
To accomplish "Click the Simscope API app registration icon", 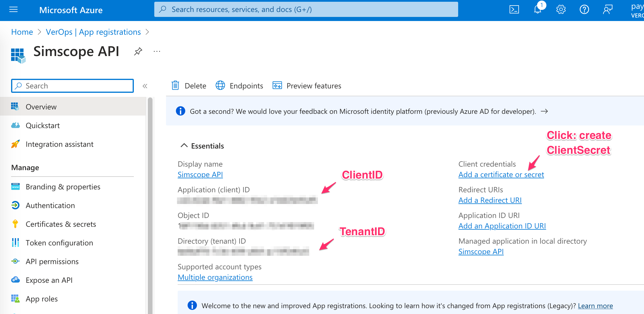I will 18,56.
